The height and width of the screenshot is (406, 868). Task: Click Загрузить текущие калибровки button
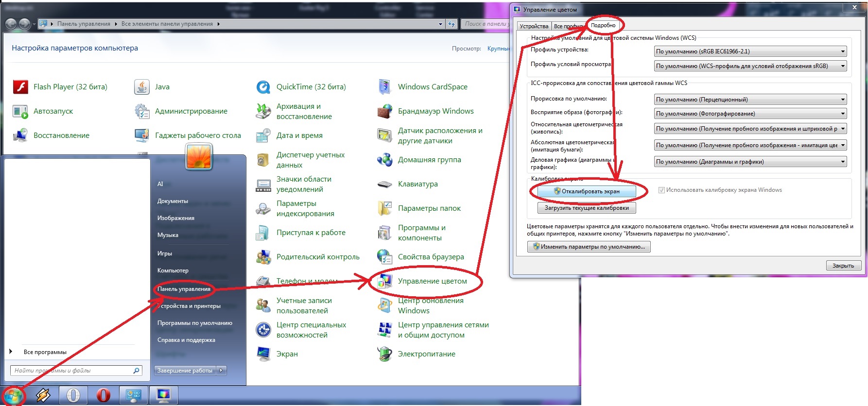point(587,208)
